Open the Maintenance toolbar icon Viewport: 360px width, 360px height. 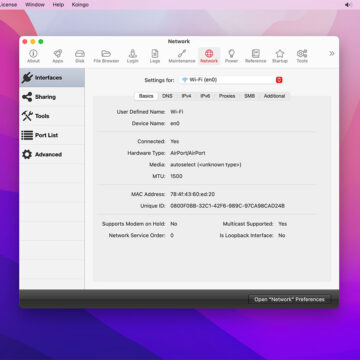point(182,56)
